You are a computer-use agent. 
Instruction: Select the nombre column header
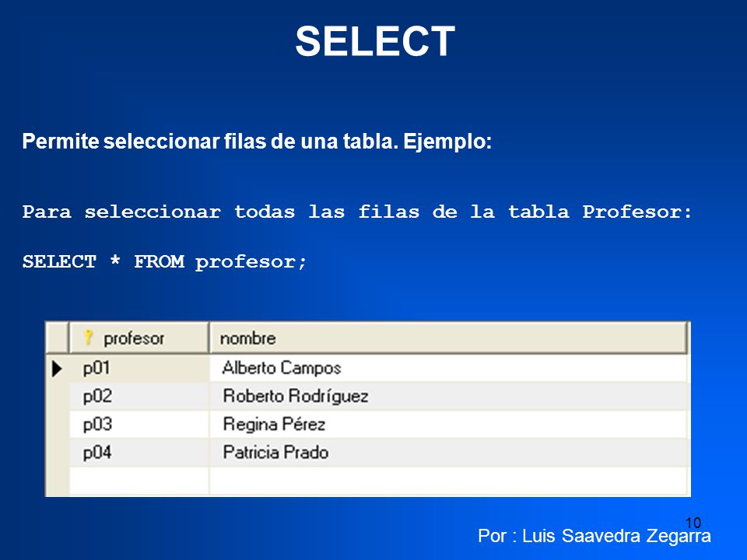tap(449, 338)
